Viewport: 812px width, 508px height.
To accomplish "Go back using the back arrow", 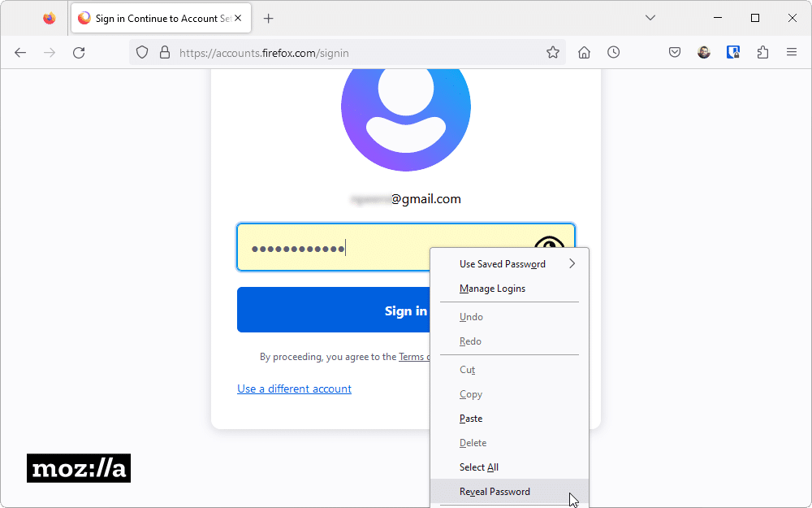I will [x=20, y=52].
